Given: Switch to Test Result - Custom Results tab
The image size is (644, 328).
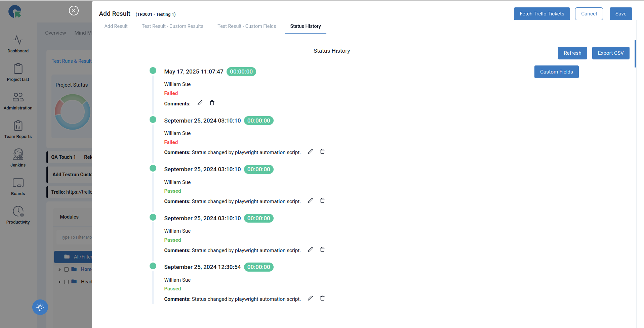Looking at the screenshot, I should point(172,26).
